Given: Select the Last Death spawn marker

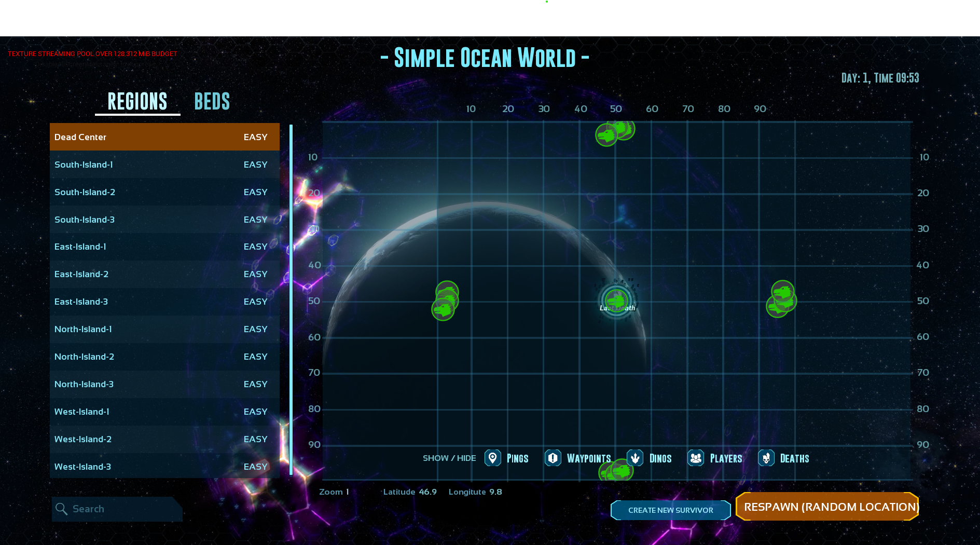Looking at the screenshot, I should [616, 301].
